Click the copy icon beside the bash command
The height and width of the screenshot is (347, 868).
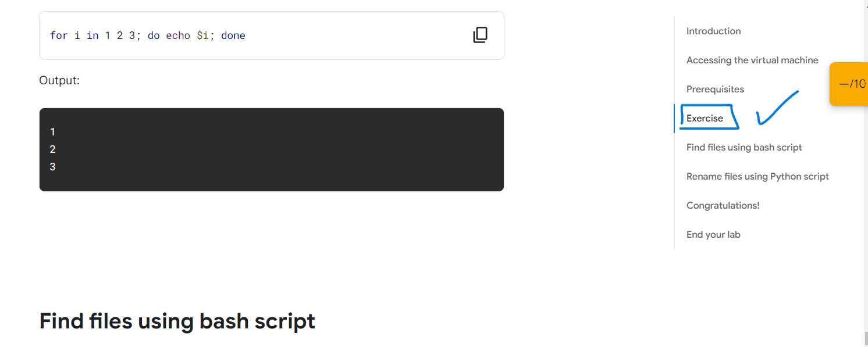480,35
